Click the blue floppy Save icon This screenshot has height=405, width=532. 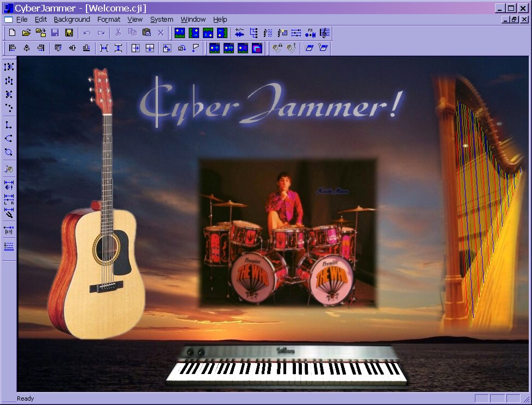(x=55, y=33)
